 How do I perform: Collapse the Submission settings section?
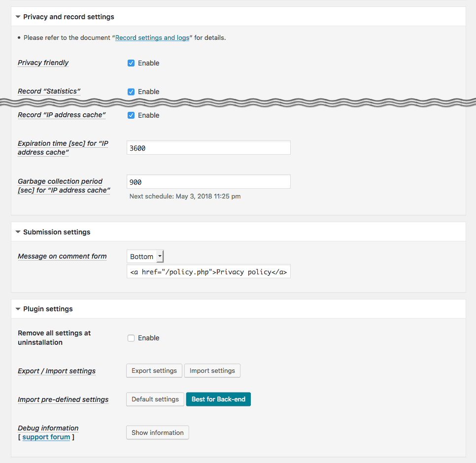click(x=18, y=232)
